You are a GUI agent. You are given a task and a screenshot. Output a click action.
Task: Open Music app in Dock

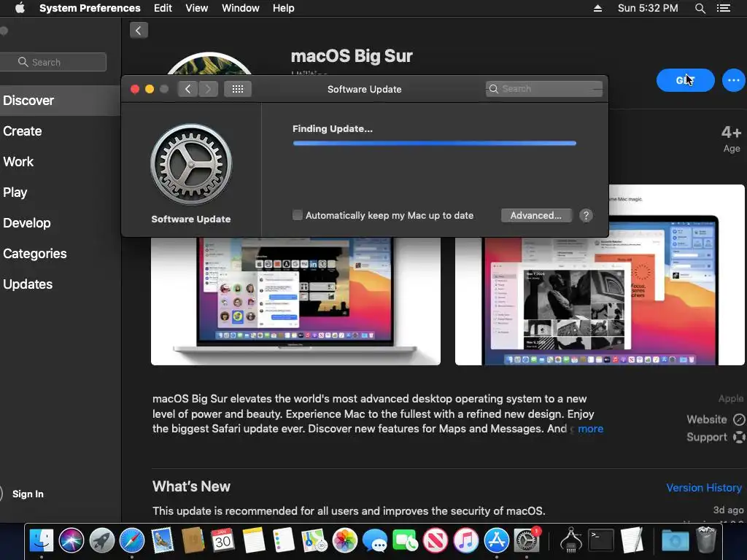tap(465, 540)
